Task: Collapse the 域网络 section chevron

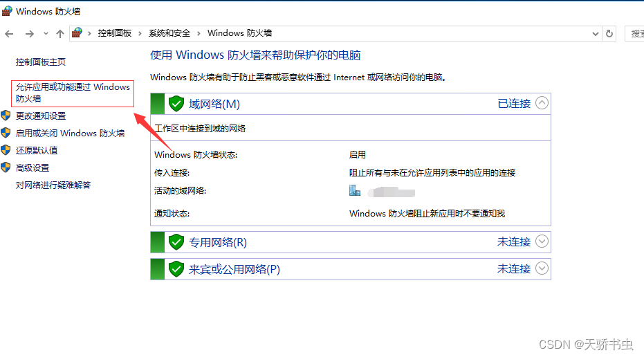Action: (542, 102)
